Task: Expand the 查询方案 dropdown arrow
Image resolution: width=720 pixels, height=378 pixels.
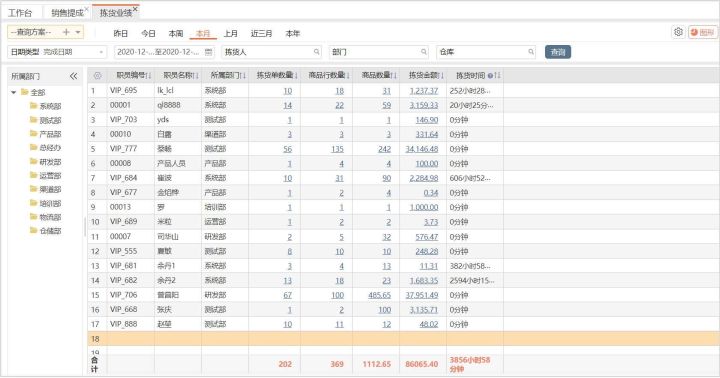Action: [x=78, y=32]
